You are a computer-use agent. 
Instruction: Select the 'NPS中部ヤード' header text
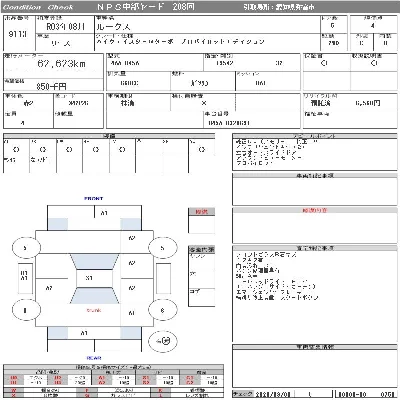[x=131, y=7]
